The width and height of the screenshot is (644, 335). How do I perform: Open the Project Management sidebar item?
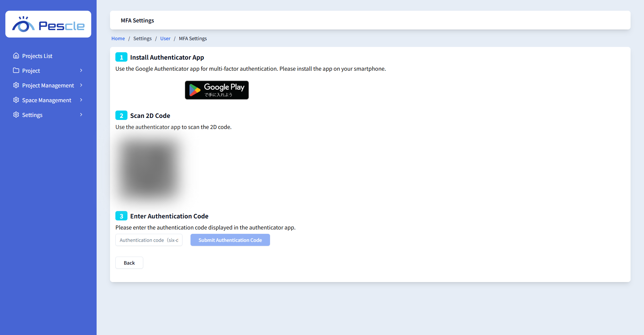[48, 85]
